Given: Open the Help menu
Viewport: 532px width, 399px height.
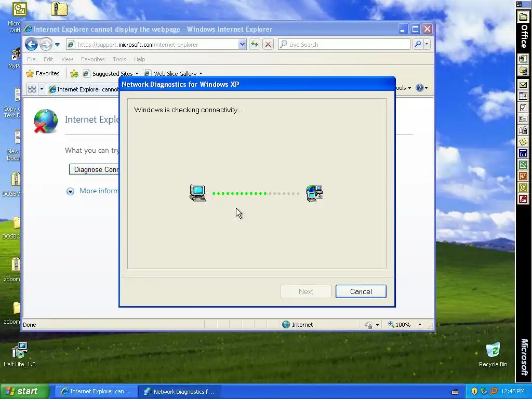Looking at the screenshot, I should (139, 59).
